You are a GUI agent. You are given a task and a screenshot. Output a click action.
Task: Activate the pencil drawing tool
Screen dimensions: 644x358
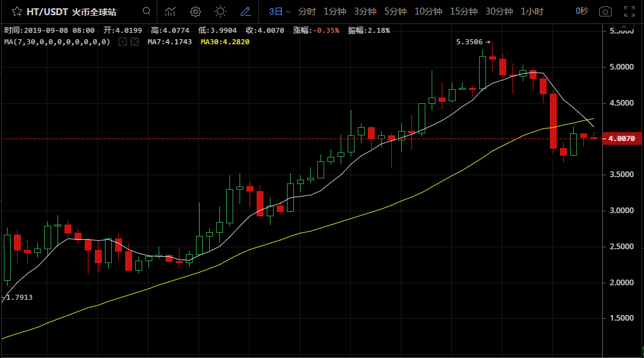pos(246,11)
